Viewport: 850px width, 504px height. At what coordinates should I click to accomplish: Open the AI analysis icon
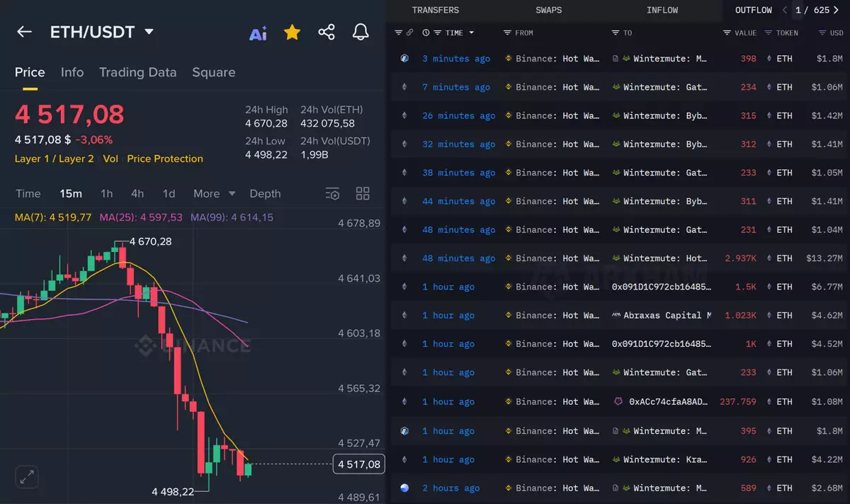259,33
